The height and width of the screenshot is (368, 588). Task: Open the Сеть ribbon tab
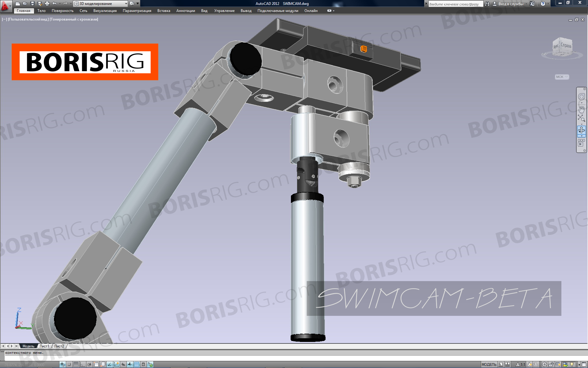(x=83, y=11)
